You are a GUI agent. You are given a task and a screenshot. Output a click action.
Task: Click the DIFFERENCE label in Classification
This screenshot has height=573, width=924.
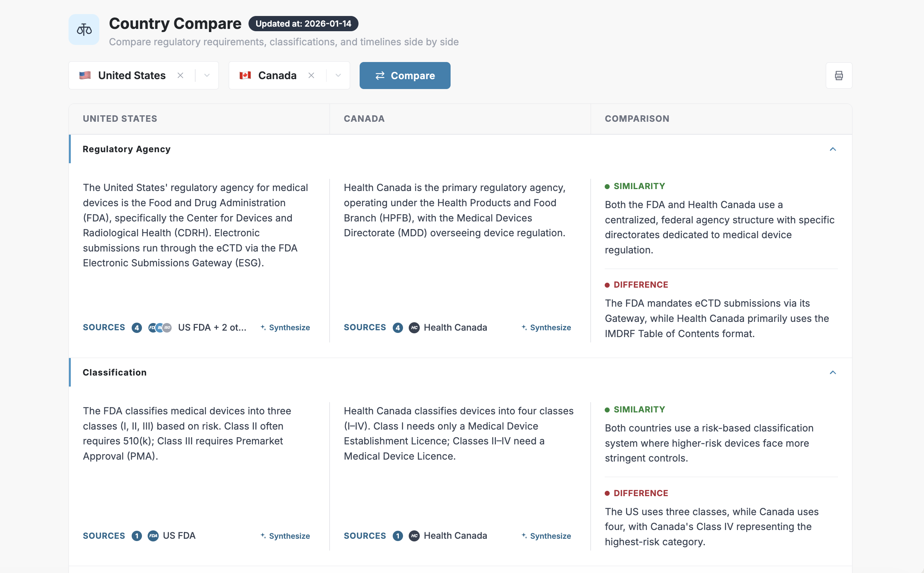[x=641, y=493]
